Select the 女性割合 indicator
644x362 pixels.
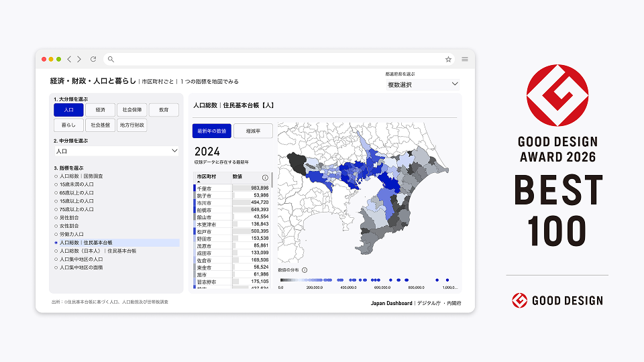[66, 226]
